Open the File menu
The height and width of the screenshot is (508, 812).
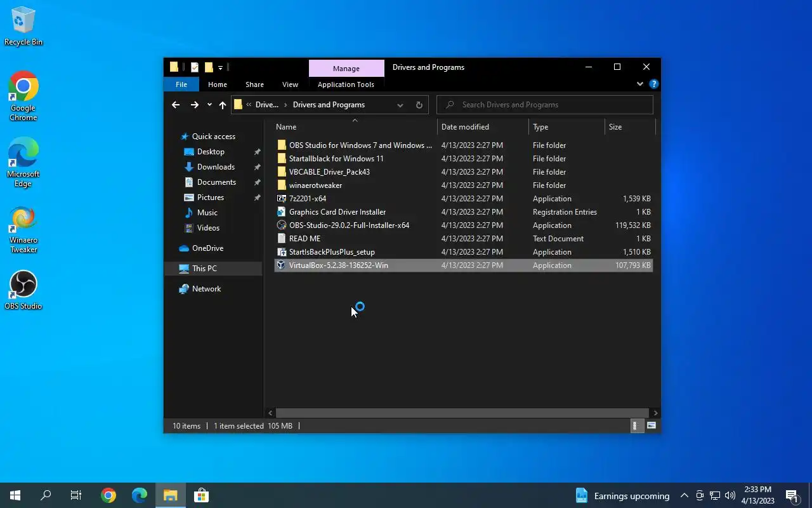pyautogui.click(x=181, y=84)
